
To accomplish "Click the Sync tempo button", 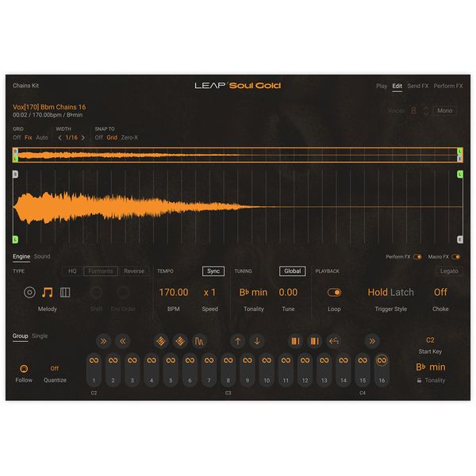I will (213, 271).
